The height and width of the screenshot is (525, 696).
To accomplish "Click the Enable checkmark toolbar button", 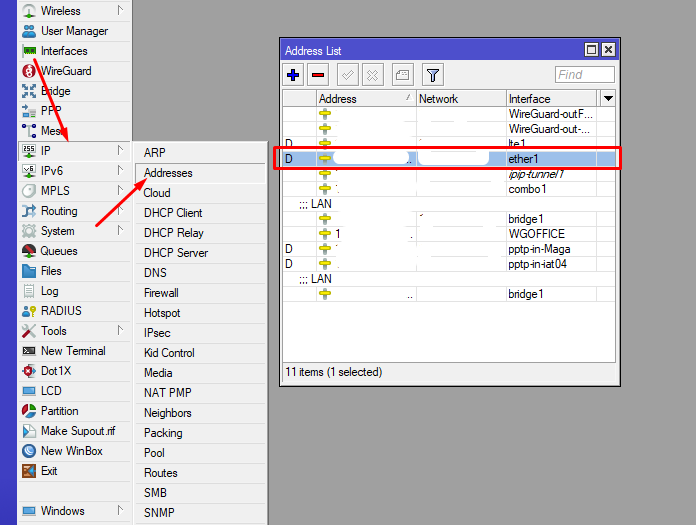I will coord(348,74).
